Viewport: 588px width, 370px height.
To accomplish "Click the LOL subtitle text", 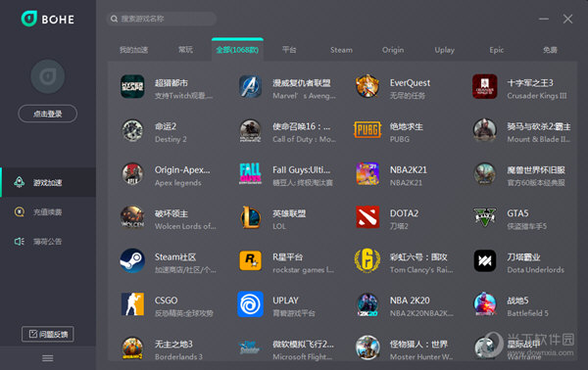I will tap(279, 226).
